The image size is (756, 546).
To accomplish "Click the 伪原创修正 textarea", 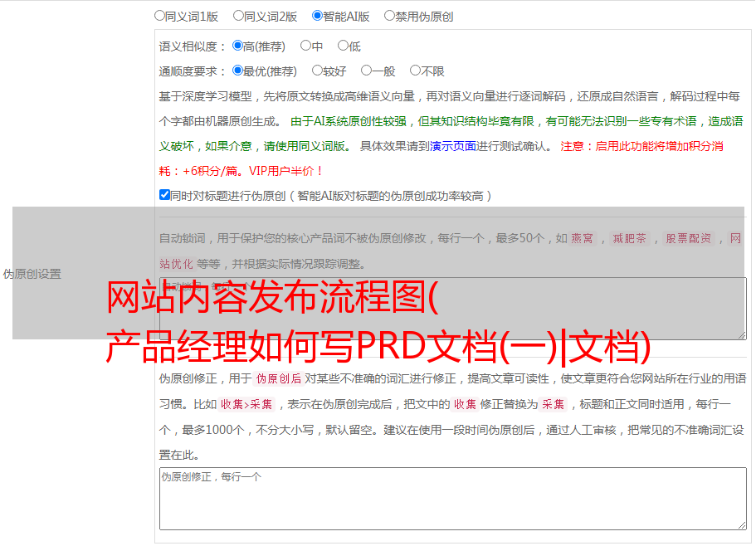I will (453, 499).
